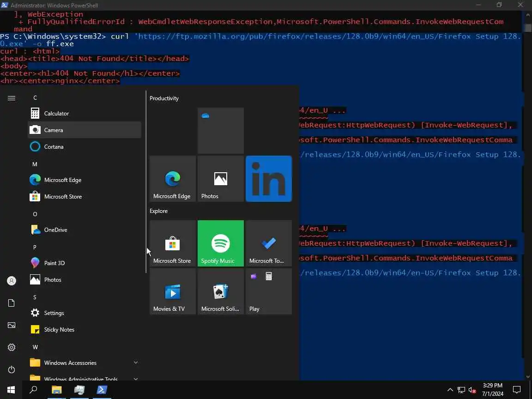Click the Productivity group header
Viewport: 532px width, 399px height.
[x=164, y=98]
